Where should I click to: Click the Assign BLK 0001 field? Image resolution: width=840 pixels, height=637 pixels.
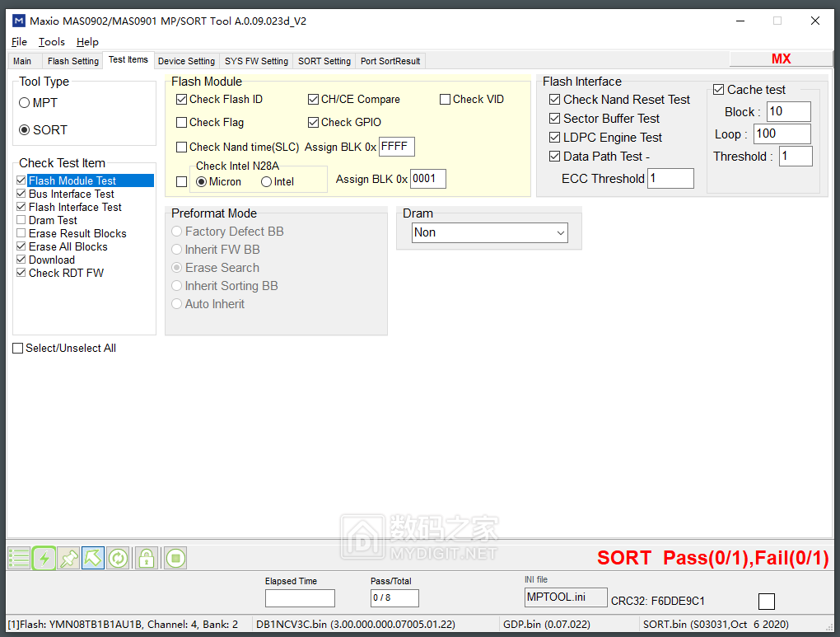pyautogui.click(x=428, y=179)
